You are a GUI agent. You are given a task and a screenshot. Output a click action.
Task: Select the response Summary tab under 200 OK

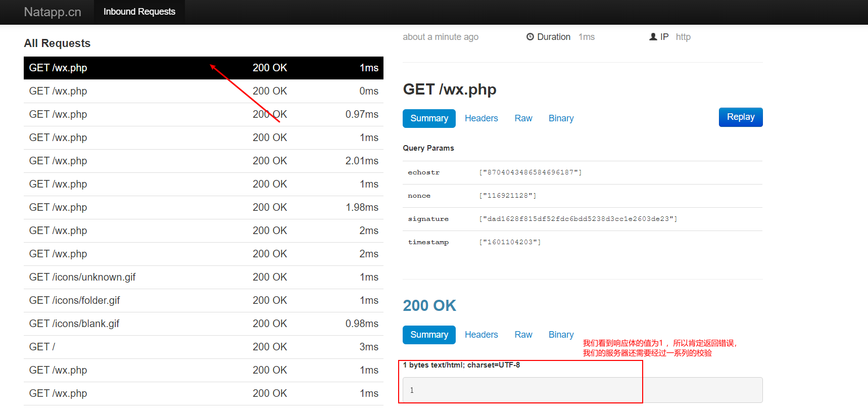(429, 335)
